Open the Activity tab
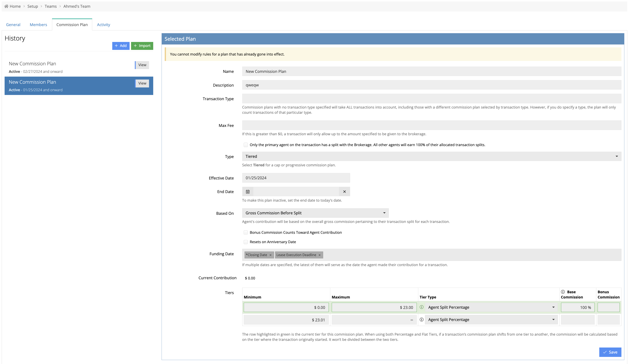Screen dimensions: 630x364 [x=103, y=25]
